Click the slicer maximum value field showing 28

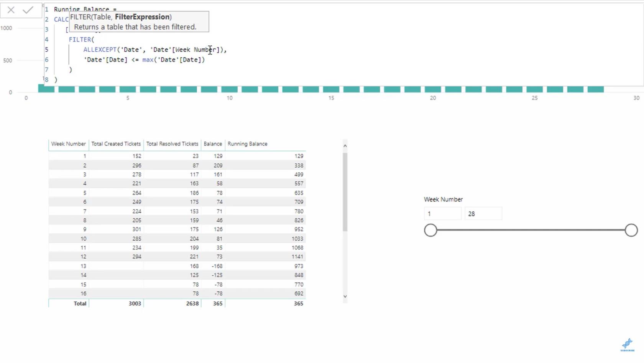coord(483,214)
